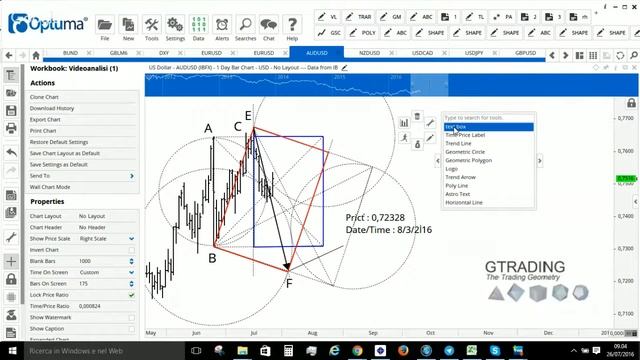Click the bar chart icon in tool popup

click(404, 122)
